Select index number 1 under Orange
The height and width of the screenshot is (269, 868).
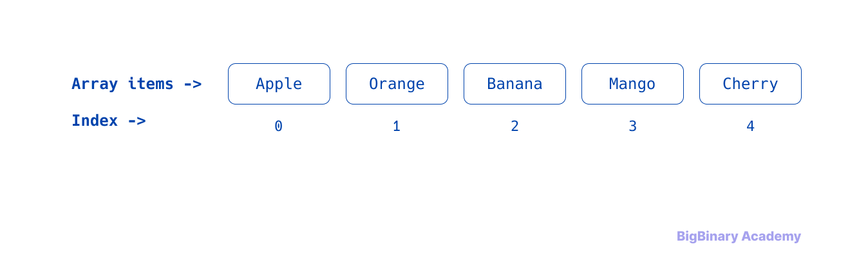(x=397, y=126)
